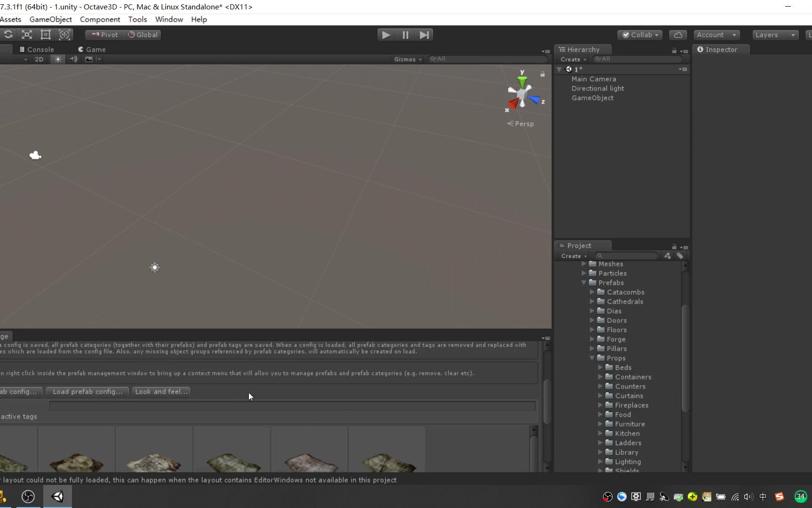Select the directional light gizmo in Scene
The width and height of the screenshot is (812, 508).
click(x=155, y=268)
